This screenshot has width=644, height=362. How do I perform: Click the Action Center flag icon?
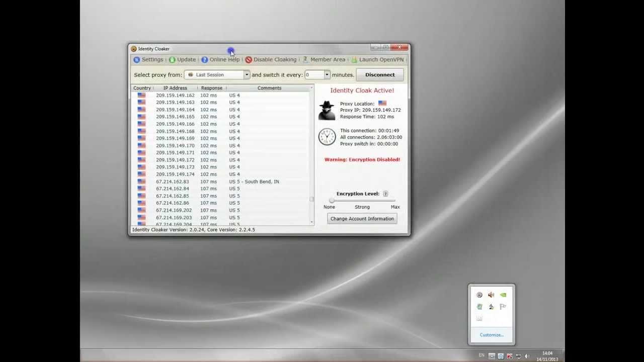[x=503, y=307]
